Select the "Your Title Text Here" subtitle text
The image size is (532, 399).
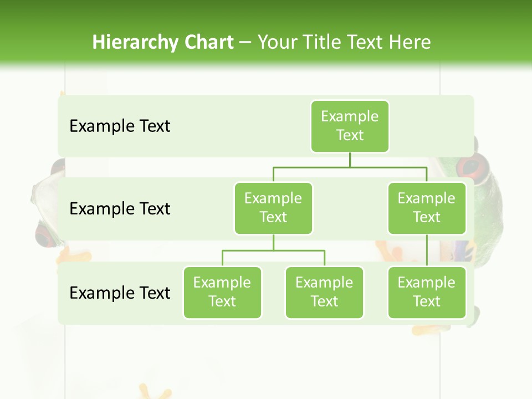pyautogui.click(x=344, y=42)
